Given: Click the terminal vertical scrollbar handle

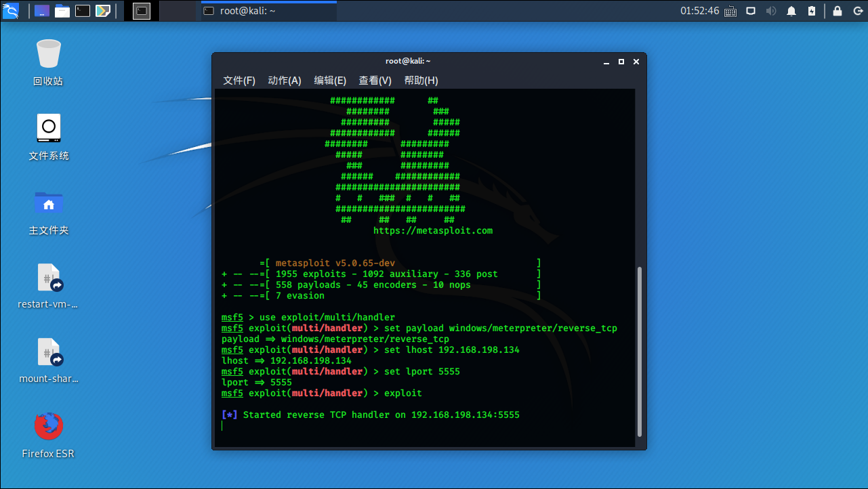Looking at the screenshot, I should pyautogui.click(x=640, y=352).
